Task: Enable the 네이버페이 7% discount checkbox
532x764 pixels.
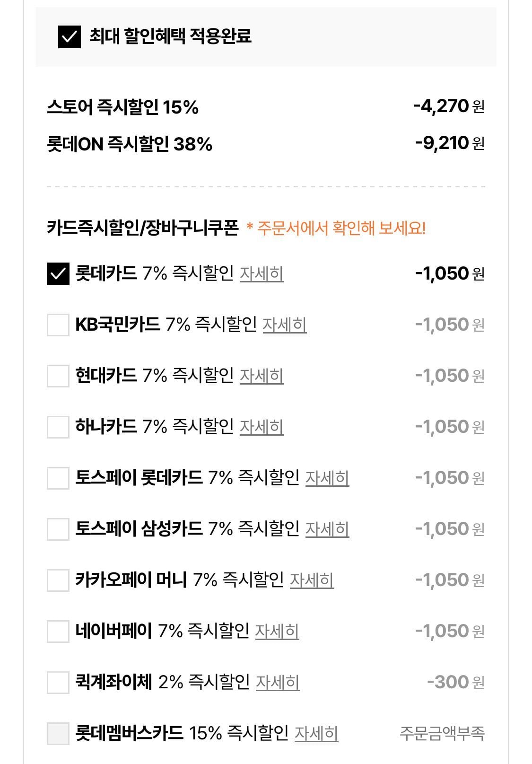Action: pos(58,632)
